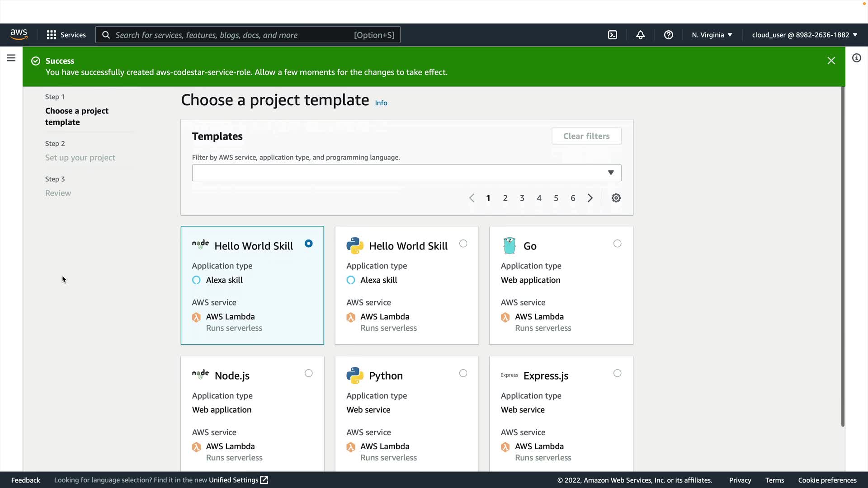Image resolution: width=868 pixels, height=488 pixels.
Task: Open the hamburger side navigation menu
Action: pos(11,58)
